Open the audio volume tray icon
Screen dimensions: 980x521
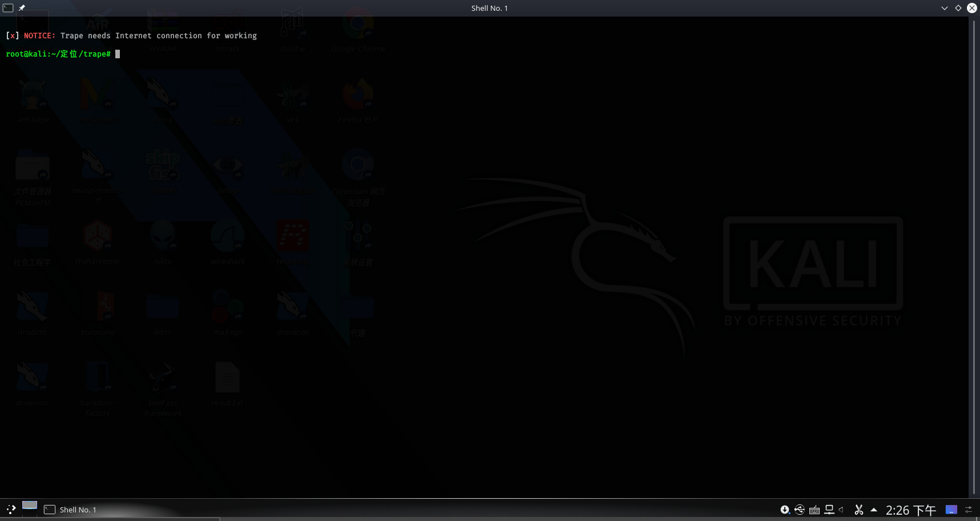coord(841,510)
